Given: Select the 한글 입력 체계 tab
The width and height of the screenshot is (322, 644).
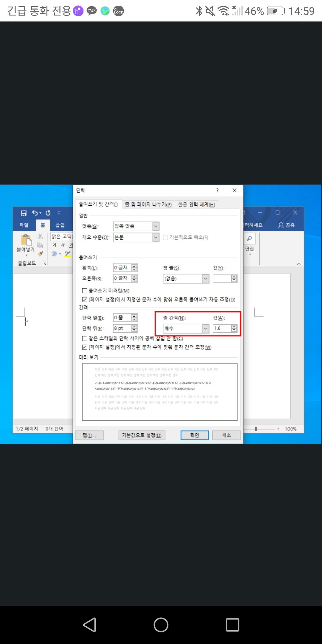Looking at the screenshot, I should coord(196,205).
